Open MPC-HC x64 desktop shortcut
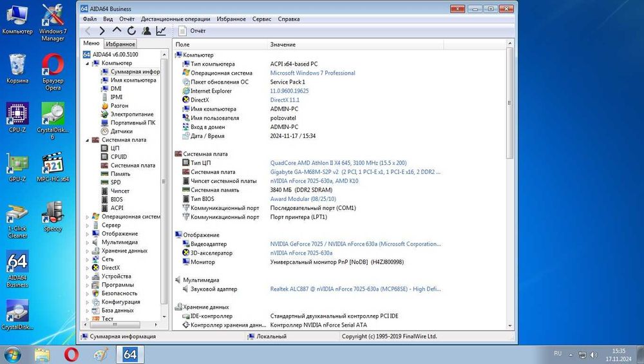Viewport: 644px width, 364px height. 53,168
